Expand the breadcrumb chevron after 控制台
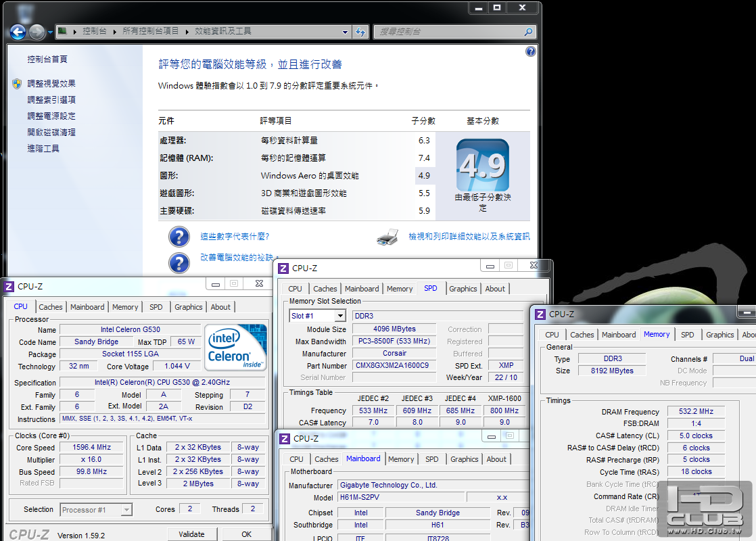The height and width of the screenshot is (541, 756). 114,32
